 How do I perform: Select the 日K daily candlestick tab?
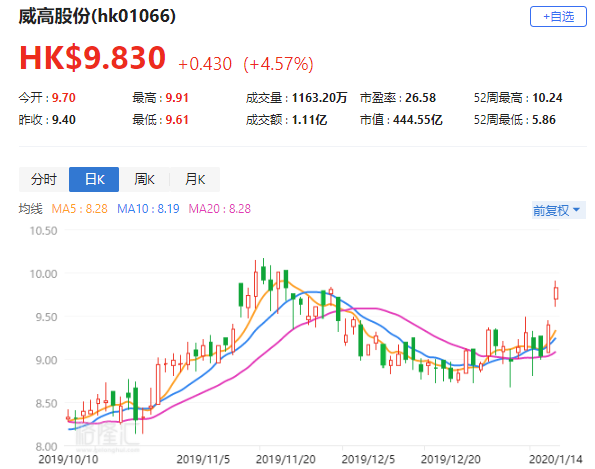click(94, 179)
